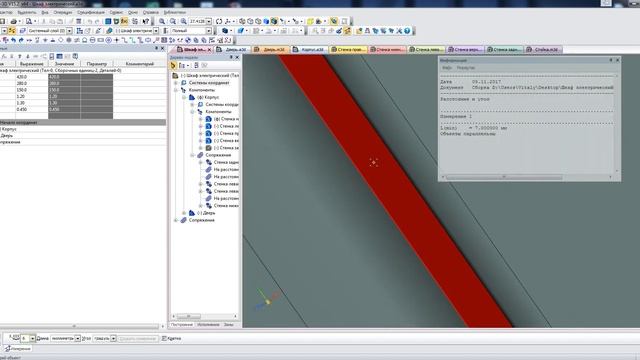640x360 pixels.
Task: Click the Print icon in the toolbar
Action: [x=13, y=21]
